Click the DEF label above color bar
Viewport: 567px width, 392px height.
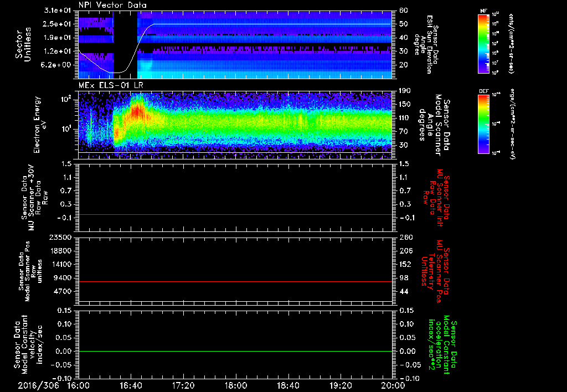tap(484, 91)
